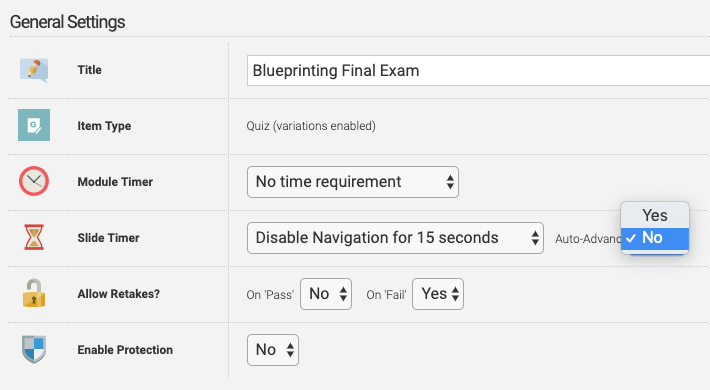Click the Slide Timer label

point(108,238)
